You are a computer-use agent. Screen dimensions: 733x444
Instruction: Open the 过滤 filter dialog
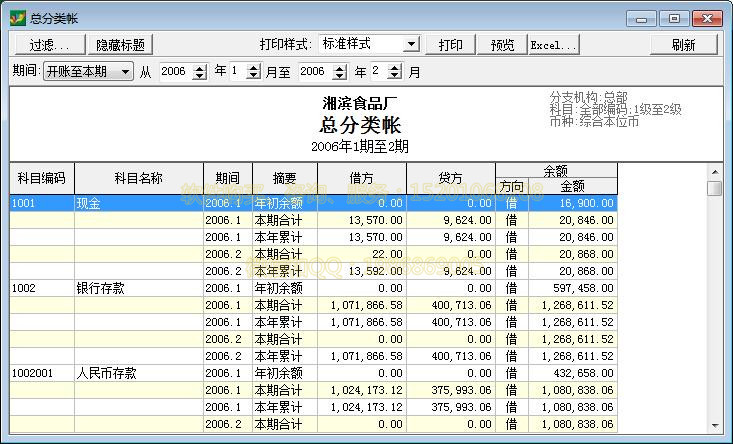pos(48,45)
